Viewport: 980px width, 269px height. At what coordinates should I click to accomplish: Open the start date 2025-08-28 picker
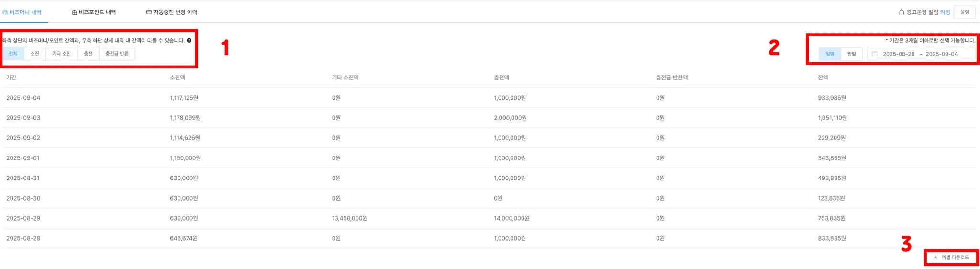tap(898, 54)
